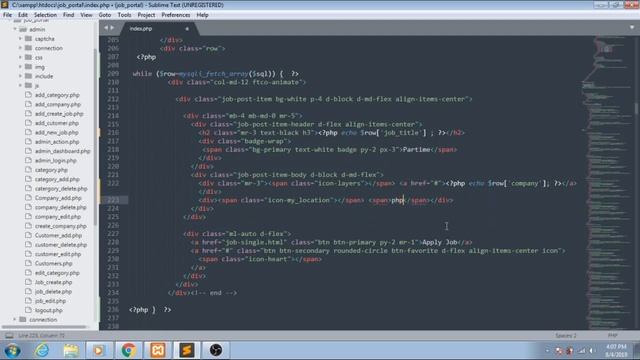The height and width of the screenshot is (360, 640).
Task: Expand the img folder arrow
Action: [20, 67]
